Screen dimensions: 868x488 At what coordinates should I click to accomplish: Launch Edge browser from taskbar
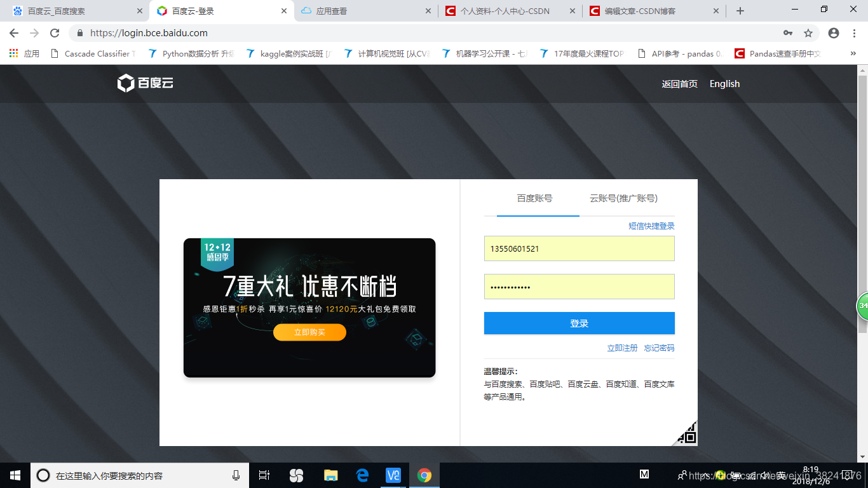[x=363, y=475]
